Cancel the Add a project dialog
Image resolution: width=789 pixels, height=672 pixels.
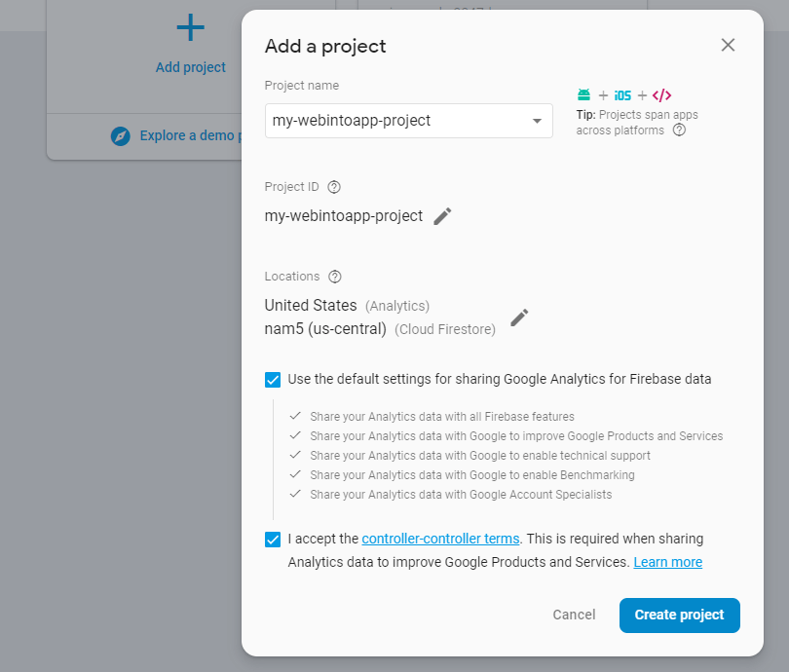[x=574, y=615]
